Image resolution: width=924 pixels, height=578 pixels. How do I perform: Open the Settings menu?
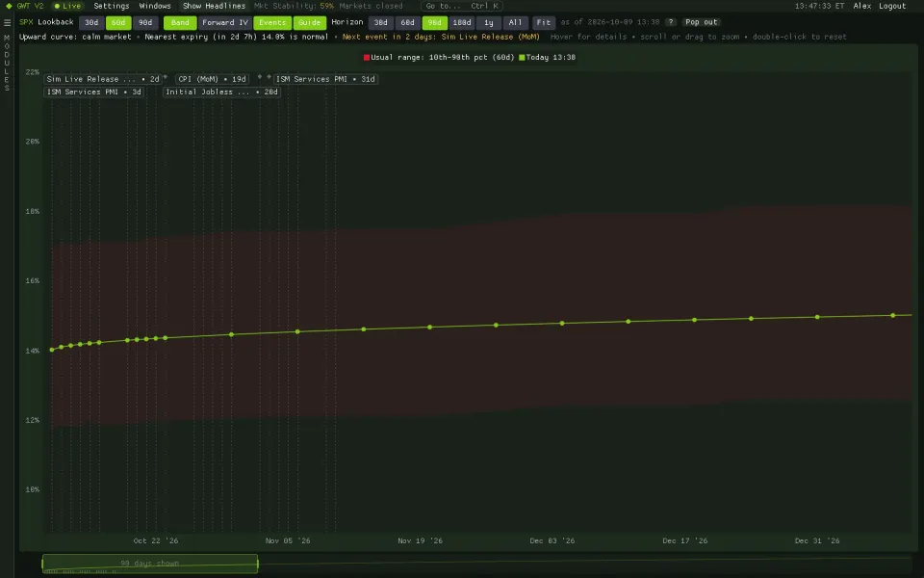coord(112,6)
